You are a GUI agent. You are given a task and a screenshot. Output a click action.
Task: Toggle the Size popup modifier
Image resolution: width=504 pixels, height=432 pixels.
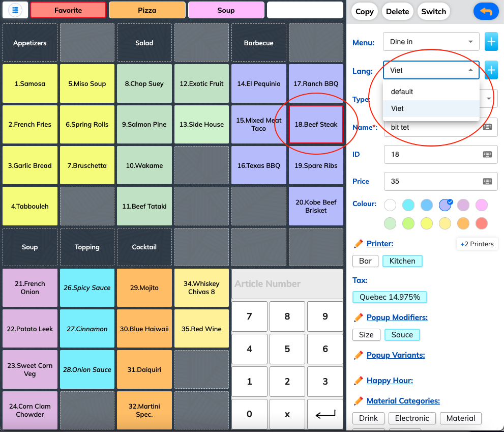pyautogui.click(x=366, y=334)
